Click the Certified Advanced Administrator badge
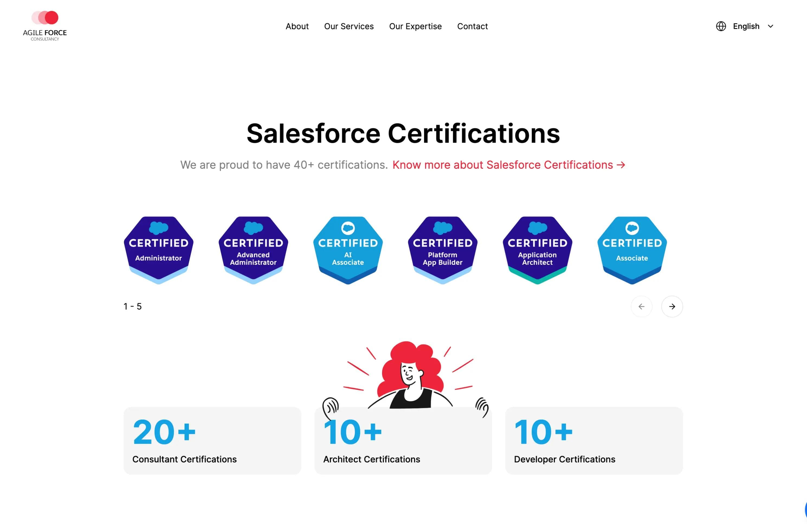This screenshot has height=532, width=807. [253, 250]
